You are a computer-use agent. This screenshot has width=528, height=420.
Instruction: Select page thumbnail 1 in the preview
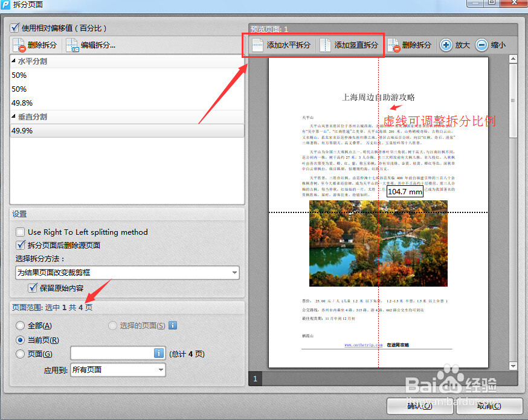pos(255,378)
